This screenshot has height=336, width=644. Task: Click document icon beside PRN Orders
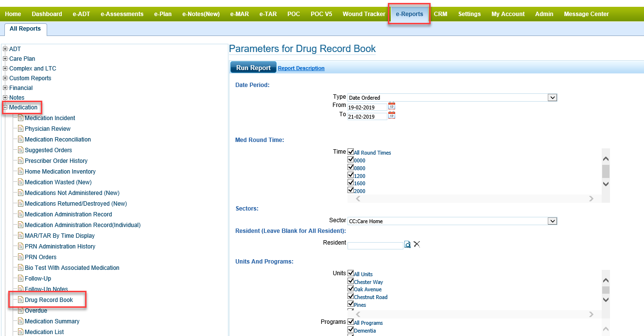click(20, 257)
